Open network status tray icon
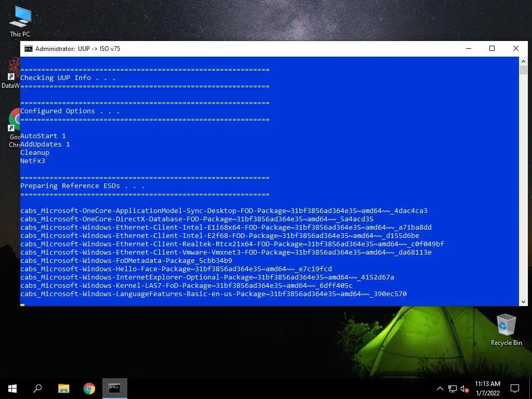This screenshot has height=399, width=532. coord(453,389)
